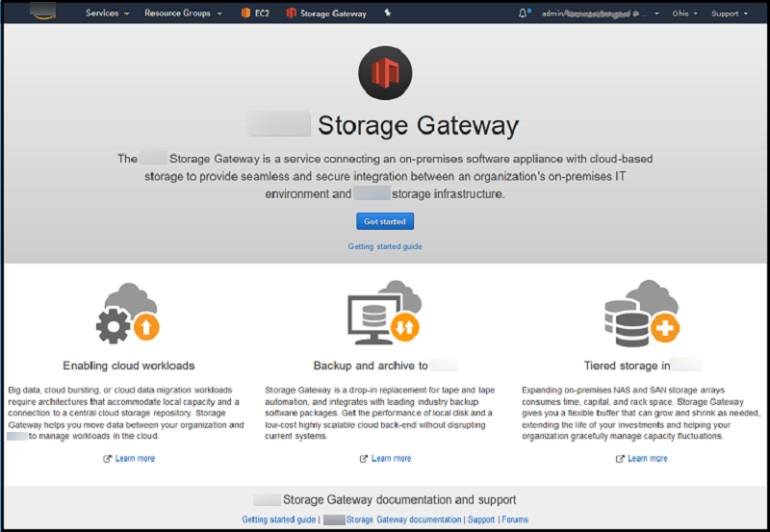This screenshot has height=532, width=770.
Task: Open the Forums link in the footer
Action: point(515,519)
